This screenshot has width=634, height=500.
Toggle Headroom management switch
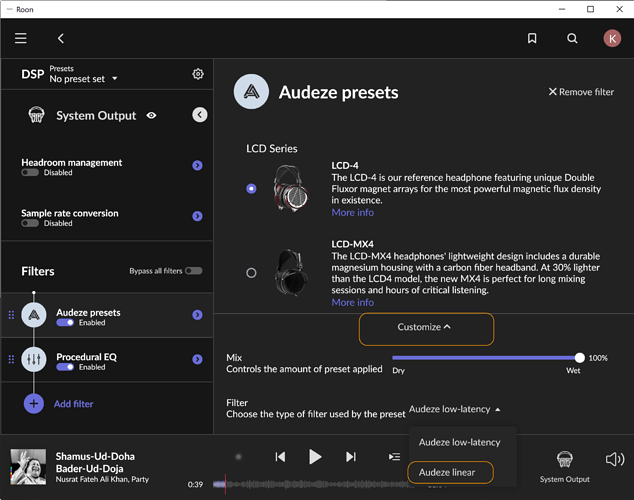pos(30,173)
